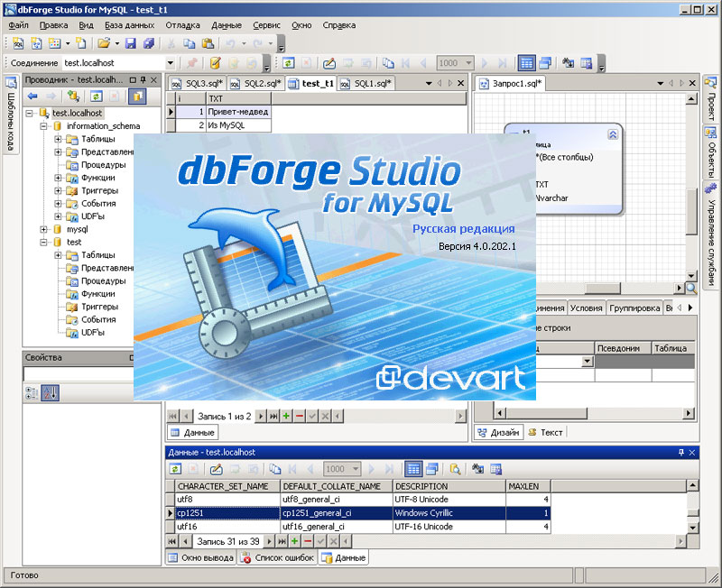This screenshot has width=722, height=588.
Task: Click the Open folder icon in main toolbar
Action: (x=104, y=43)
